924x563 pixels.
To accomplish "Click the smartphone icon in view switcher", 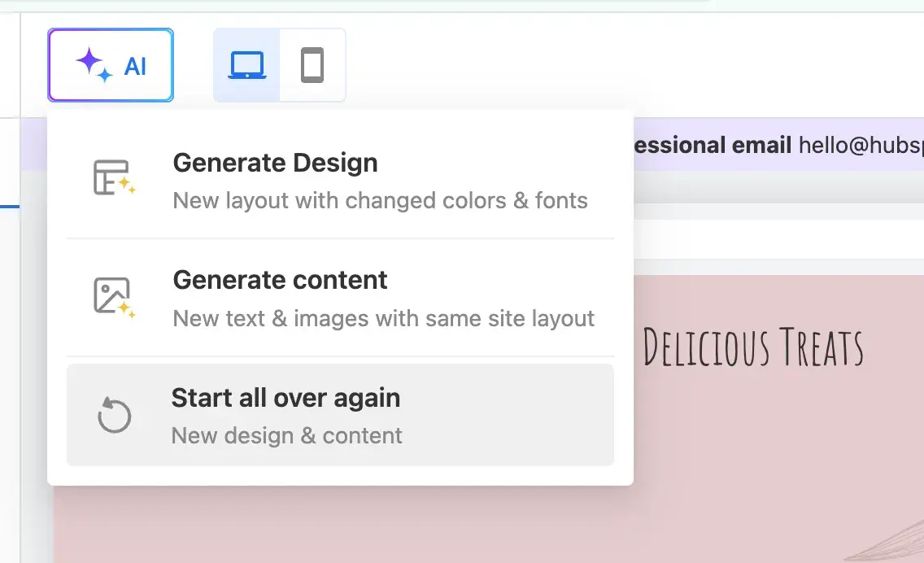I will pos(312,65).
